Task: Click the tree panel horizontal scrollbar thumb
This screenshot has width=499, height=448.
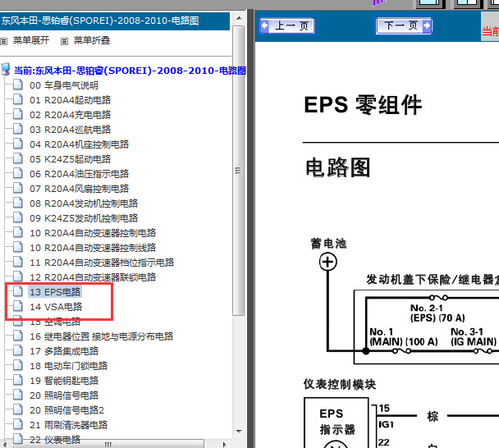Action: 108,444
